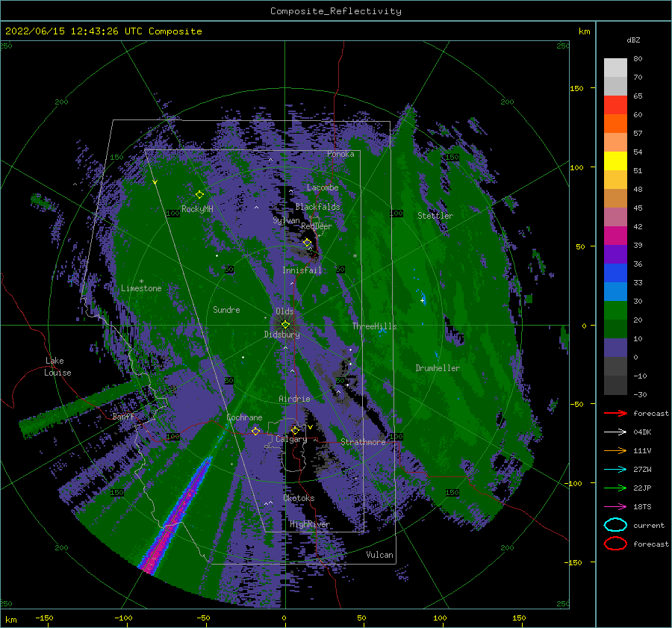The width and height of the screenshot is (672, 628).
Task: Select the magenta 39-42 dBZ color swatch
Action: tap(615, 236)
